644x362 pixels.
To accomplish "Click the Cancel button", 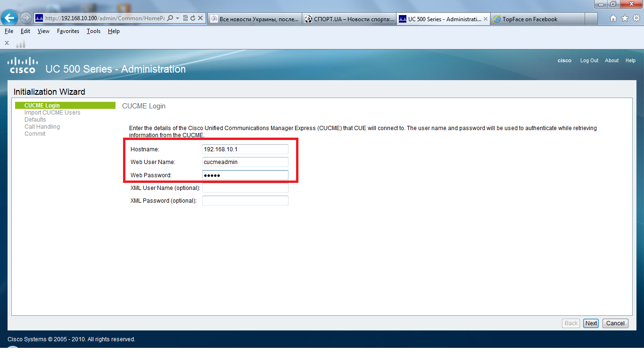I will [615, 323].
